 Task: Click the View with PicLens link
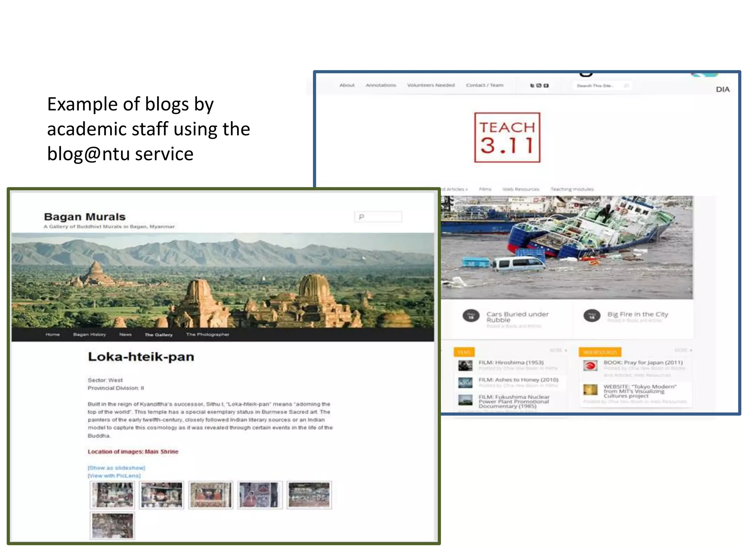(x=114, y=476)
